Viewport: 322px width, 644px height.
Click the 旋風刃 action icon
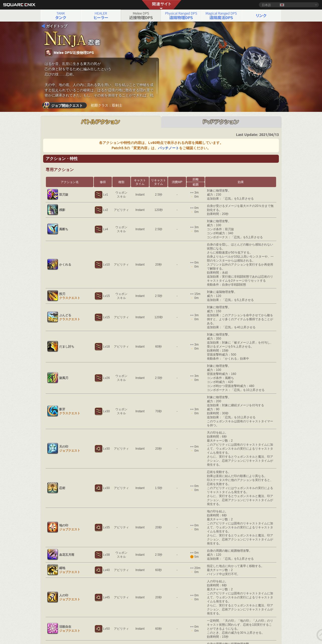click(x=53, y=378)
